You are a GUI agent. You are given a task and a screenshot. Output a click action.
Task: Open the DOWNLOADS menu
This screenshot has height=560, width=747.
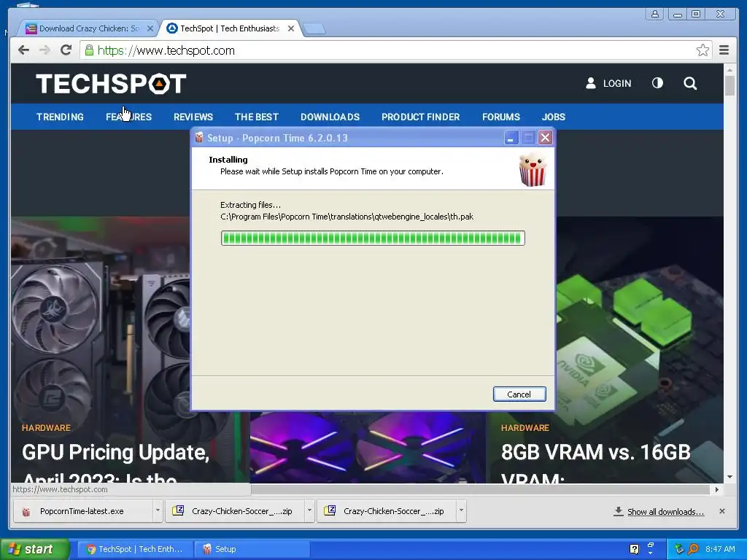(x=330, y=117)
